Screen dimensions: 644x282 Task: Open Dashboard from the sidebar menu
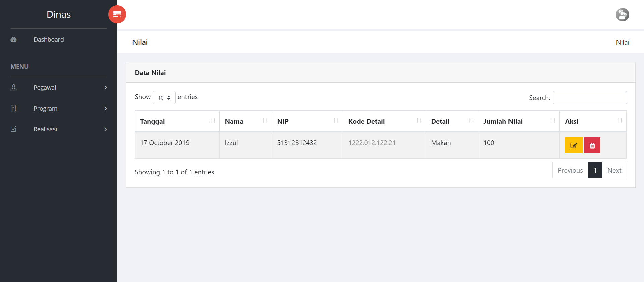click(x=49, y=40)
